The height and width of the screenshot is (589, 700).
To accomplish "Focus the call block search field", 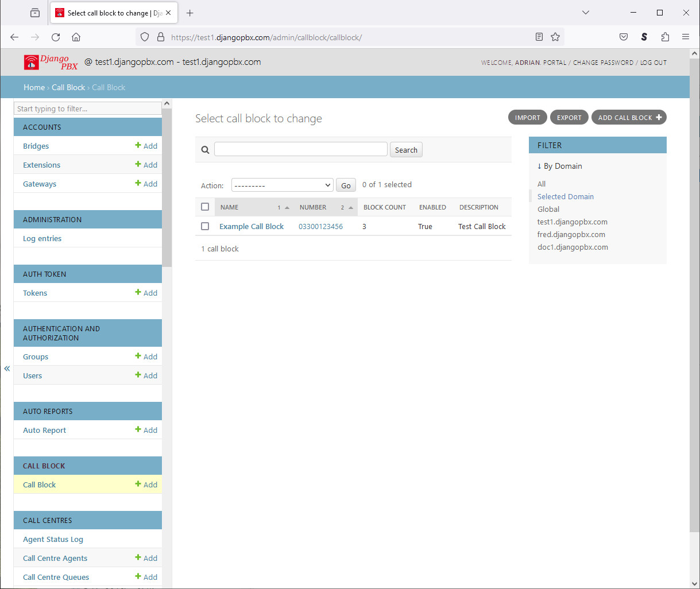I will tap(300, 149).
